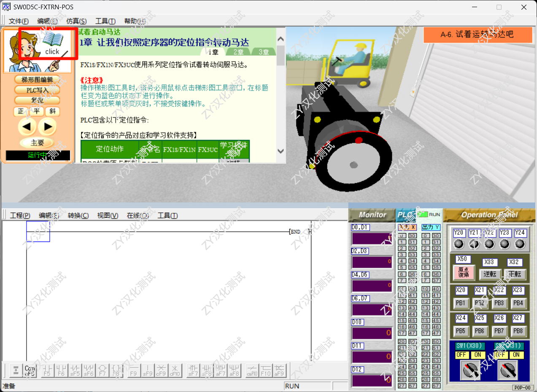This screenshot has height=392, width=537.
Task: Turn the SW2(X31) rotary switch
Action: (x=508, y=371)
